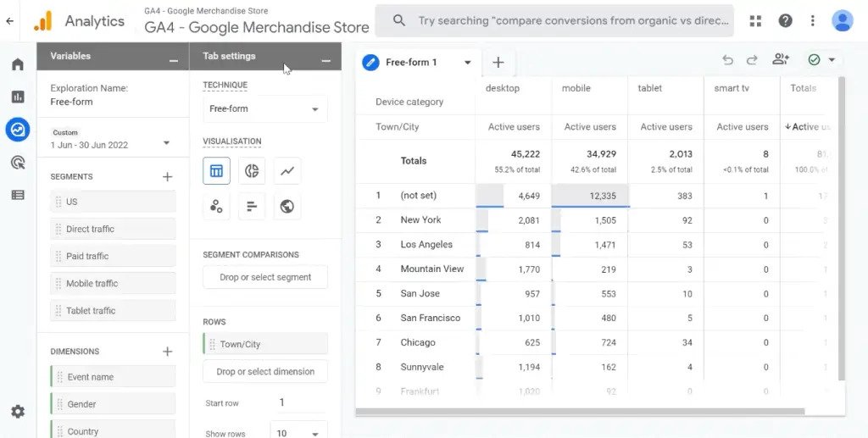This screenshot has width=868, height=438.
Task: Click the Town/City row chip
Action: [x=265, y=344]
